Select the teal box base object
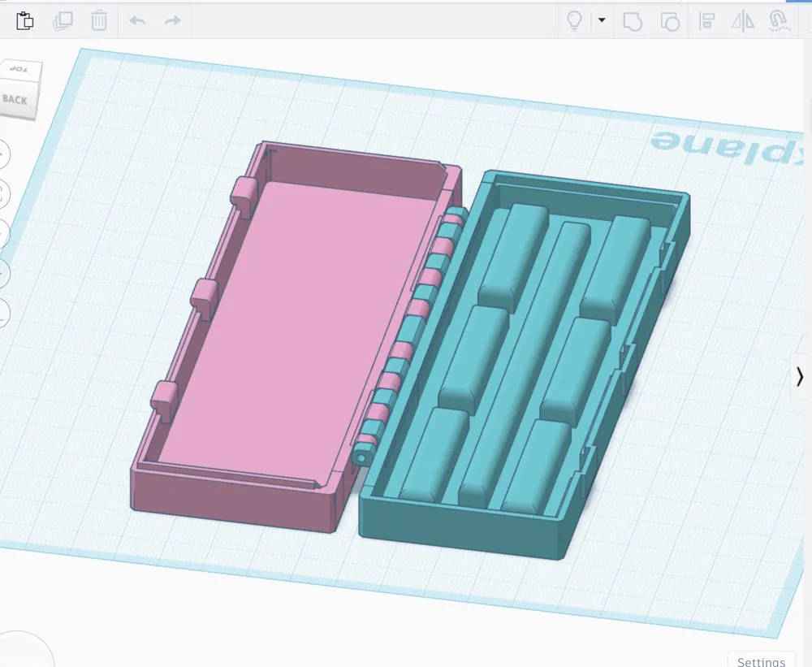Screen dimensions: 812x667 pos(523,366)
